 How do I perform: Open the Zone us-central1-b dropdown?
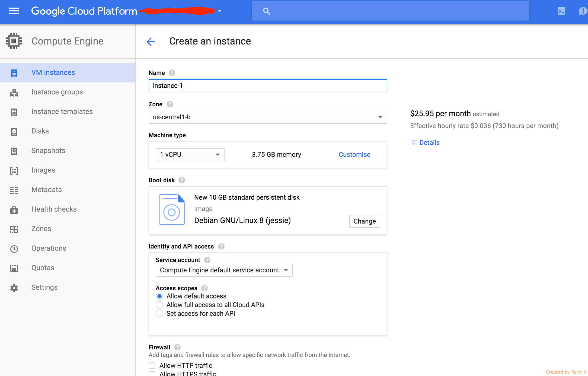click(268, 117)
